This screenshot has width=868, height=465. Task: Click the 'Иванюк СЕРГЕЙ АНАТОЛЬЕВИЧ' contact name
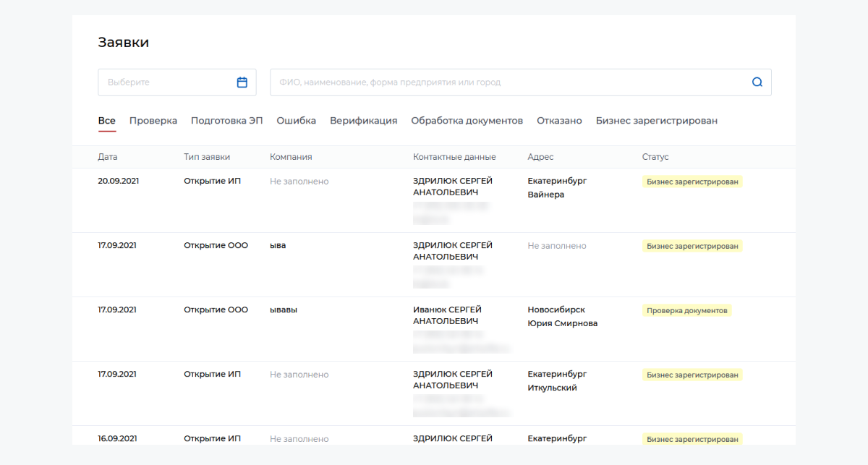coord(447,315)
